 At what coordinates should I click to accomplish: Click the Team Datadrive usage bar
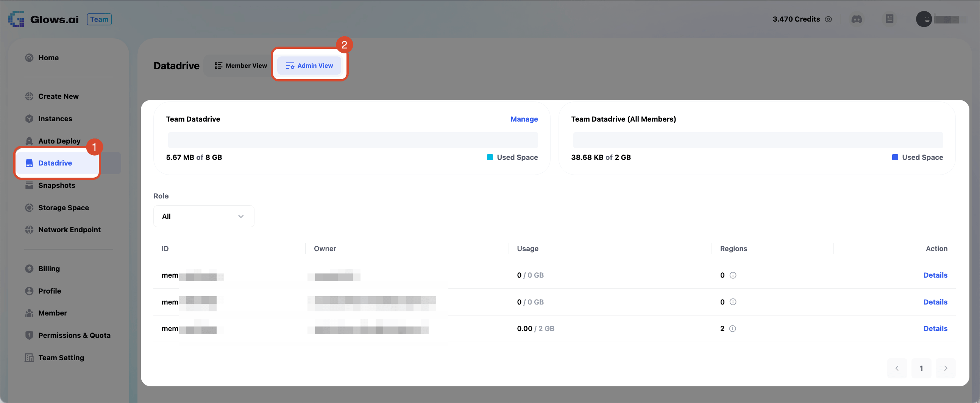coord(352,140)
